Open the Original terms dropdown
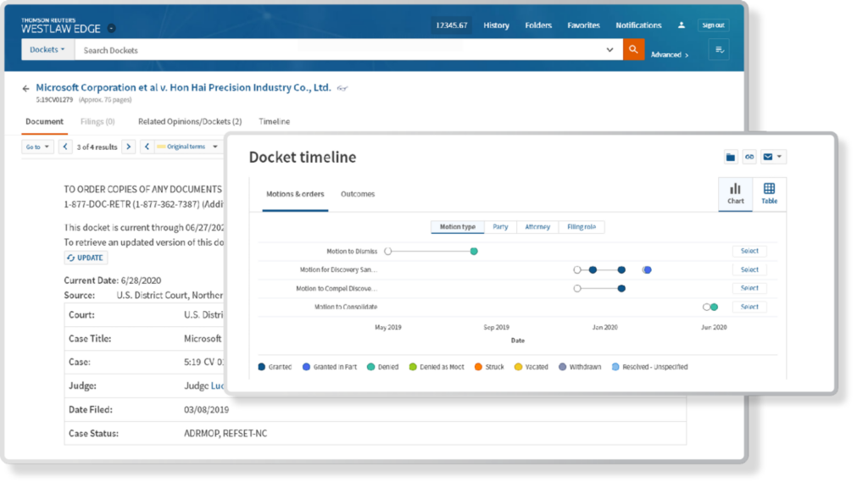This screenshot has width=868, height=488. click(187, 147)
